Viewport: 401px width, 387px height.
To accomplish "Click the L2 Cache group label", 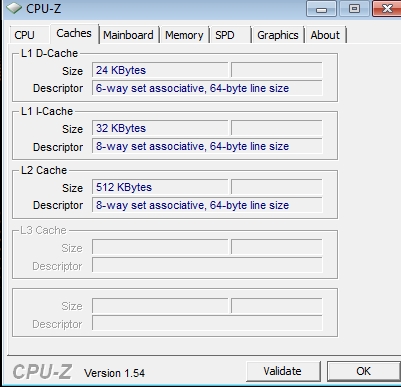I will click(x=44, y=170).
